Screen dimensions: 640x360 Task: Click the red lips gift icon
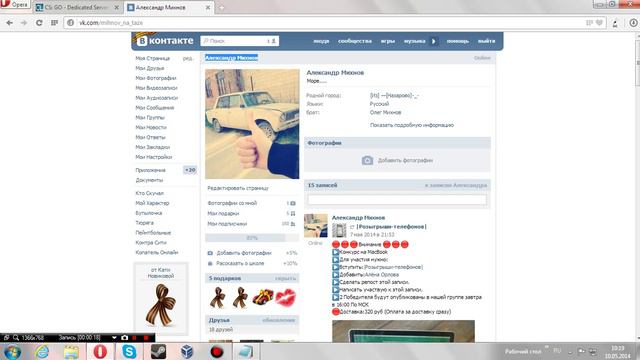coord(286,298)
